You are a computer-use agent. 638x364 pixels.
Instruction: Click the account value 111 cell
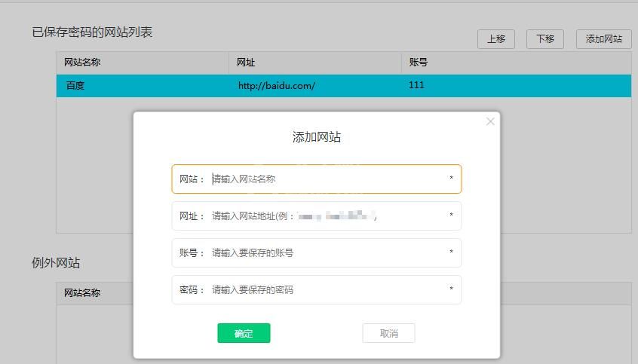(416, 85)
